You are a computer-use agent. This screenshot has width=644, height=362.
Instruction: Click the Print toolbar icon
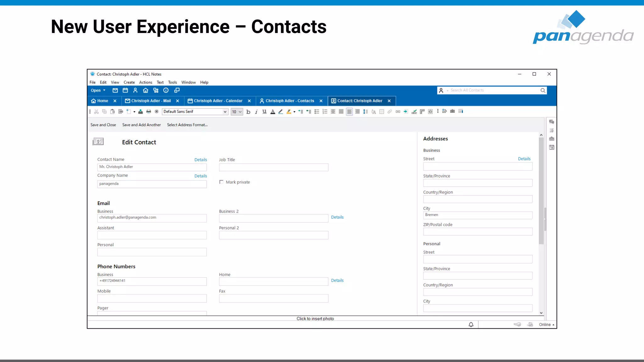(x=149, y=112)
